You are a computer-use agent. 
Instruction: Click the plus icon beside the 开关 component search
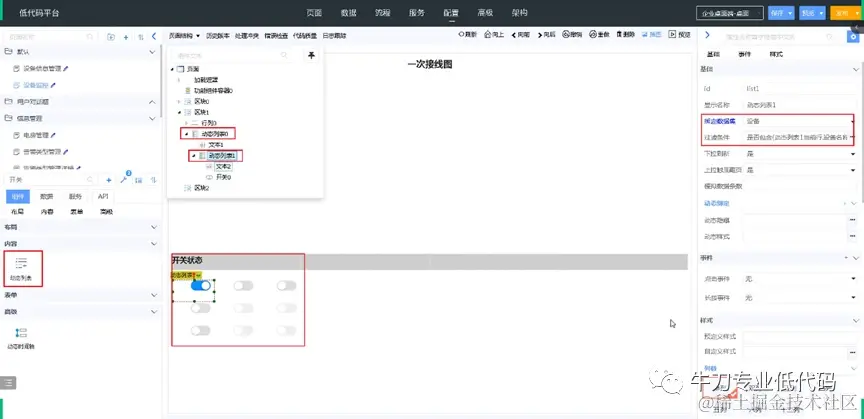109,180
